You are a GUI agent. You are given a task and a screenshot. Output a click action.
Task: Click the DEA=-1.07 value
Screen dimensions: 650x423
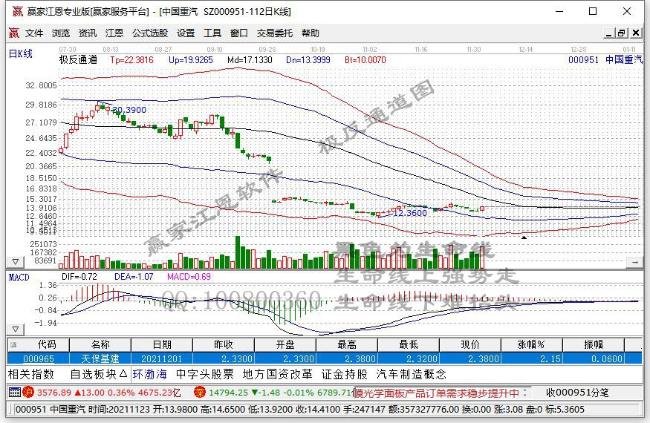(x=134, y=277)
